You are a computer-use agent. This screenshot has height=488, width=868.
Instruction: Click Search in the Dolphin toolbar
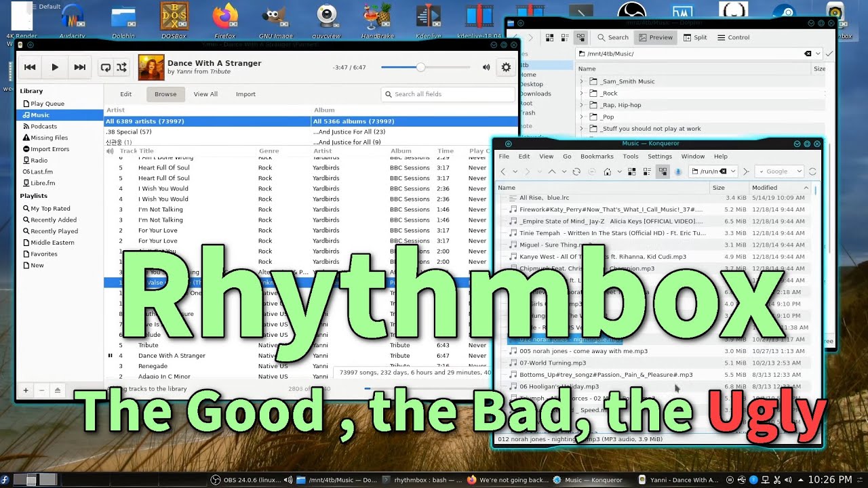tap(613, 38)
